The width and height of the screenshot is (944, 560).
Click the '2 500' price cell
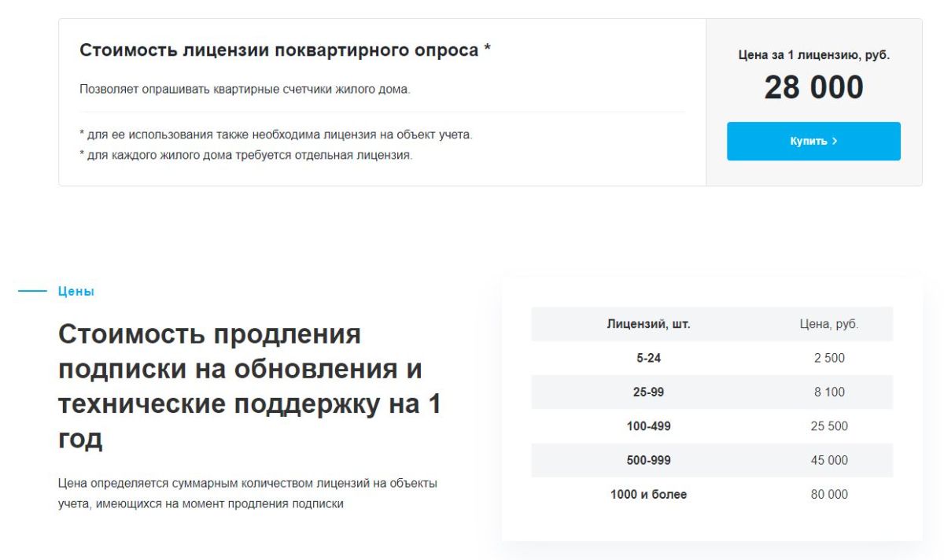[x=829, y=358]
